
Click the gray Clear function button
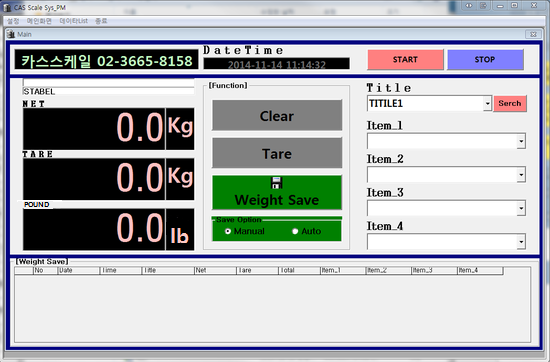coord(277,115)
